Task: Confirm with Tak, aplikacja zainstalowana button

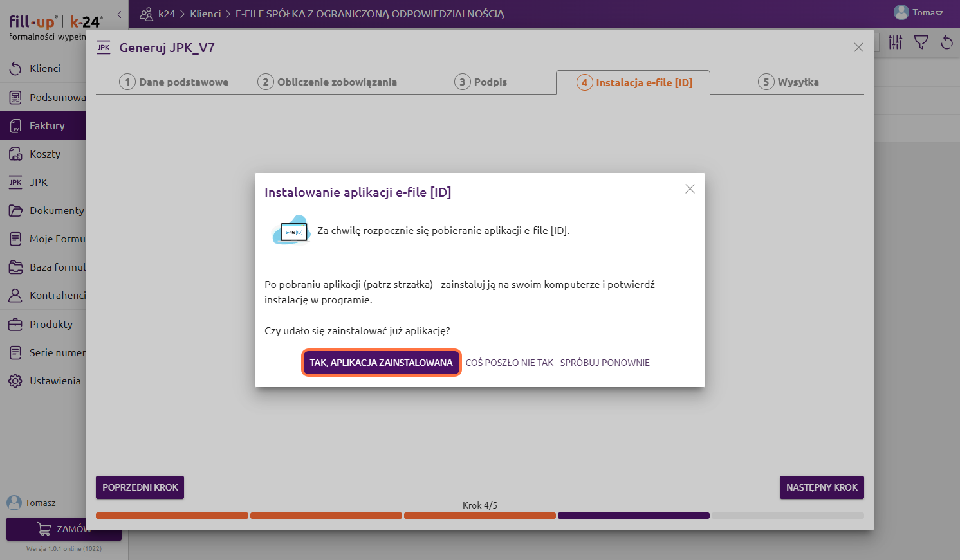Action: pyautogui.click(x=381, y=363)
